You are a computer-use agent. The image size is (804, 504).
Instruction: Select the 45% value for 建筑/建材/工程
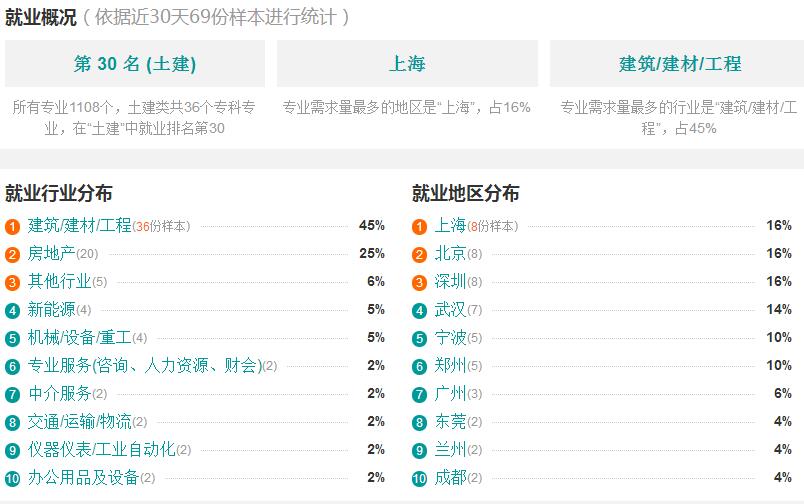[372, 225]
